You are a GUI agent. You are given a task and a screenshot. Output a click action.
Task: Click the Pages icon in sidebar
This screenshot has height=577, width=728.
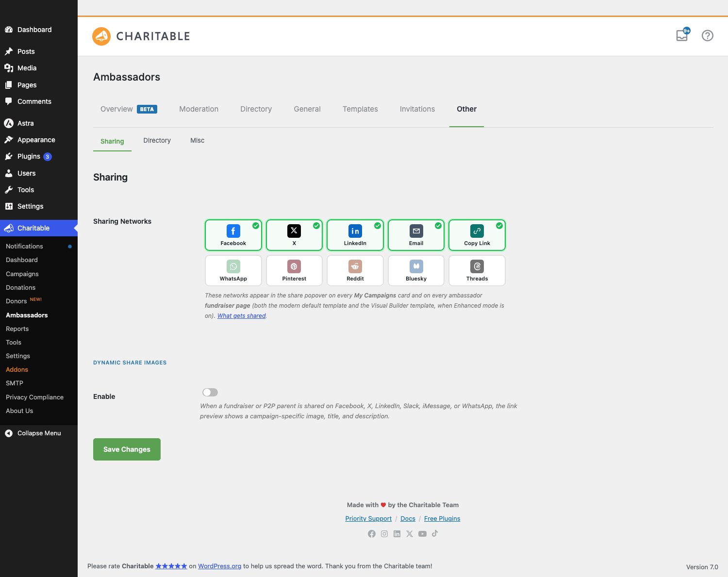tap(9, 85)
